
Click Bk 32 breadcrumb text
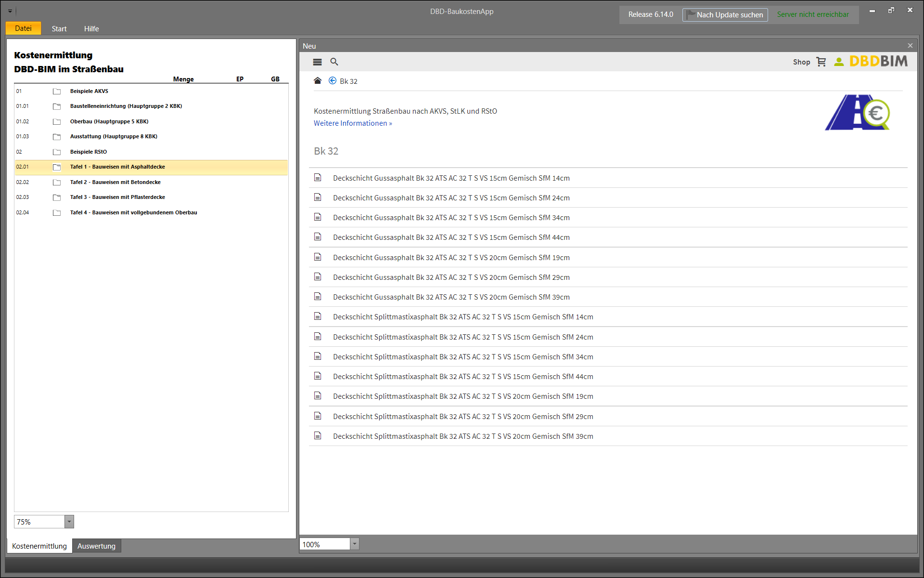pos(348,81)
